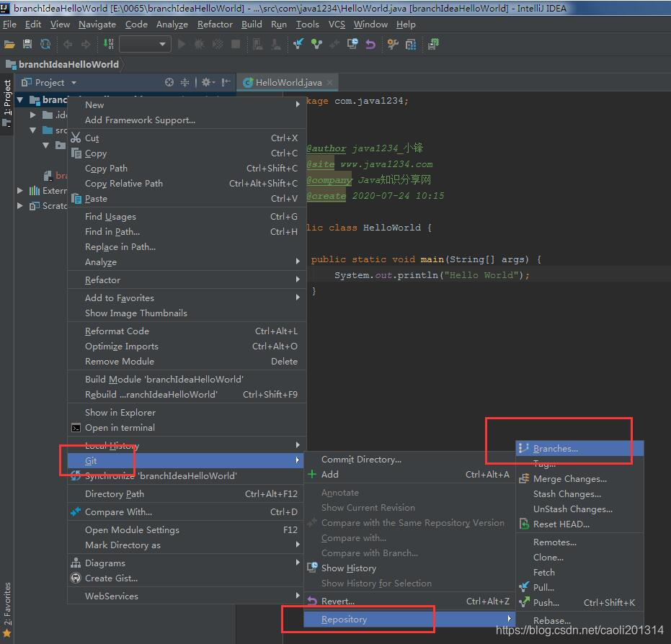This screenshot has height=644, width=671.
Task: Choose Branches... in the Repository submenu
Action: click(x=580, y=449)
